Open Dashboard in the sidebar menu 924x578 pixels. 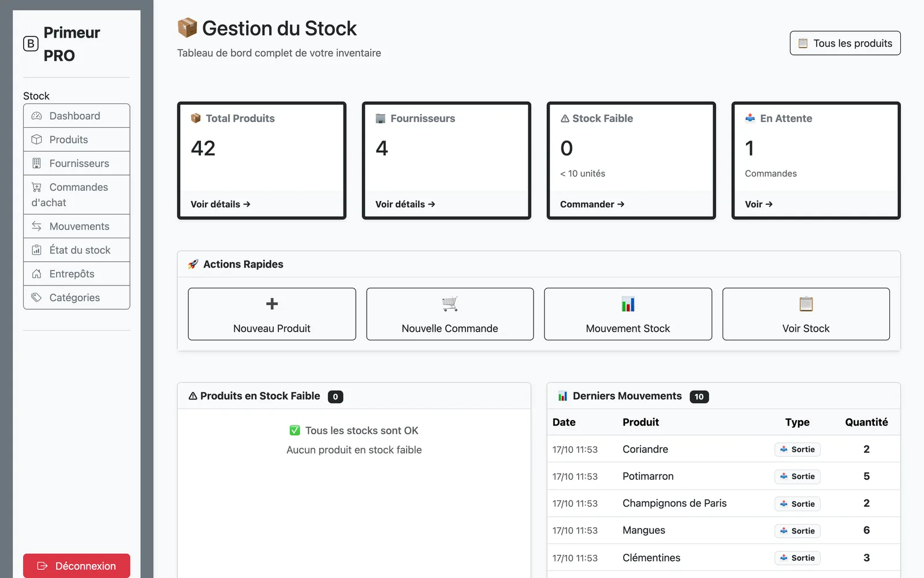tap(77, 116)
